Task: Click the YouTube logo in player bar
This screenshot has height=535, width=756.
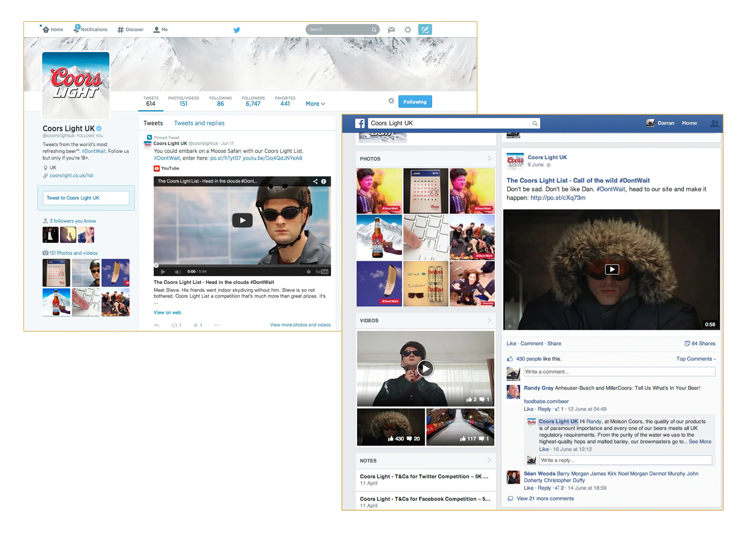Action: tap(322, 272)
